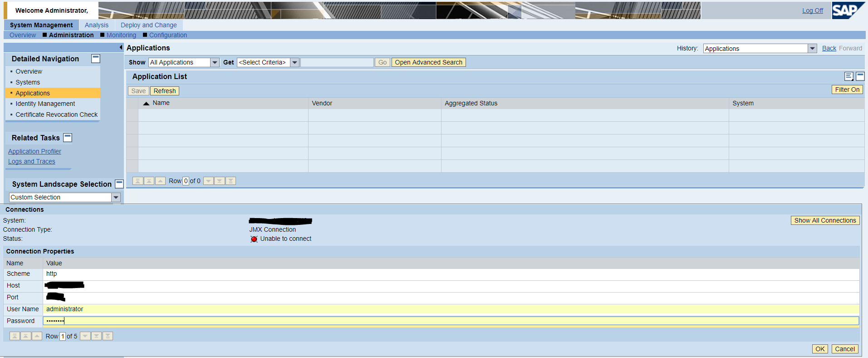
Task: Open the Deploy and Change tab
Action: click(149, 25)
